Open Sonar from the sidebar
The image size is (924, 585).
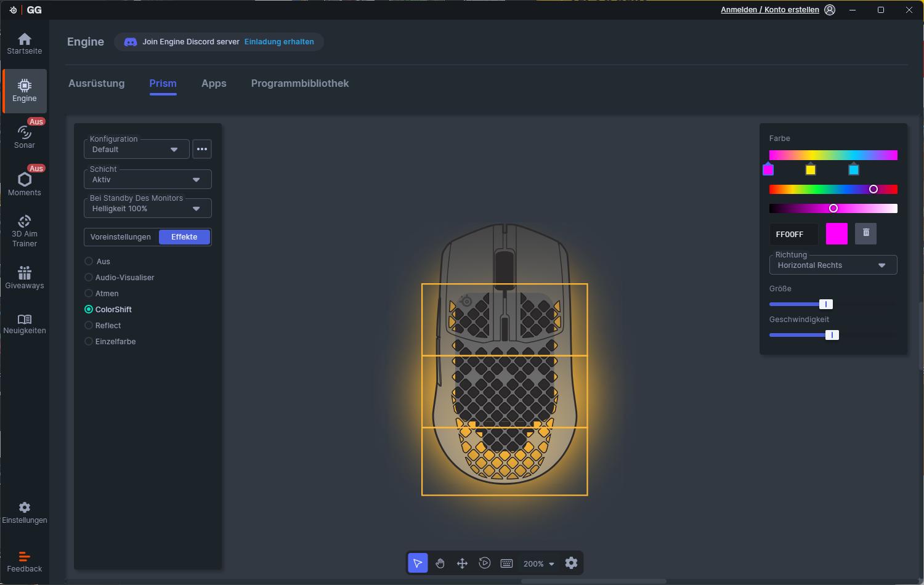[25, 137]
